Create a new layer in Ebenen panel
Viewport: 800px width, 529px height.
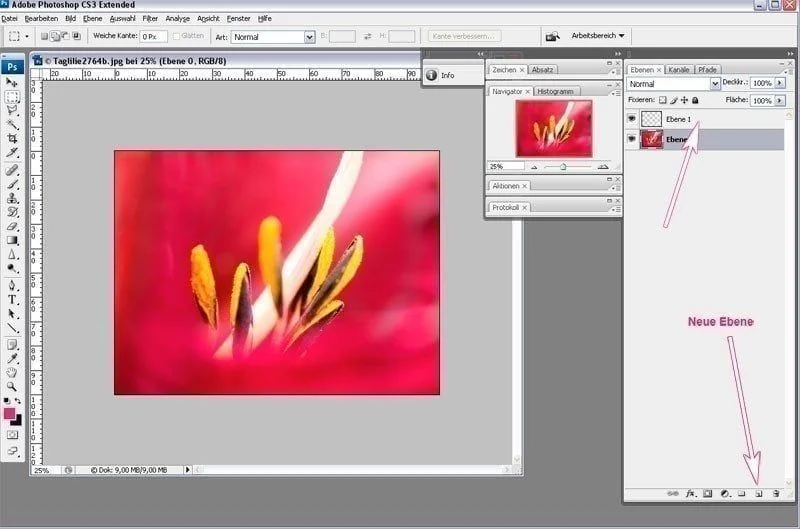[759, 494]
